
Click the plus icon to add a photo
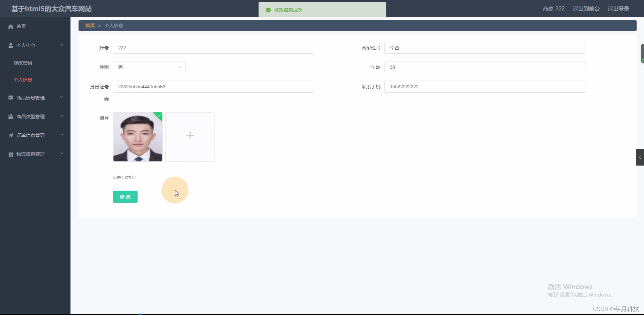click(190, 135)
